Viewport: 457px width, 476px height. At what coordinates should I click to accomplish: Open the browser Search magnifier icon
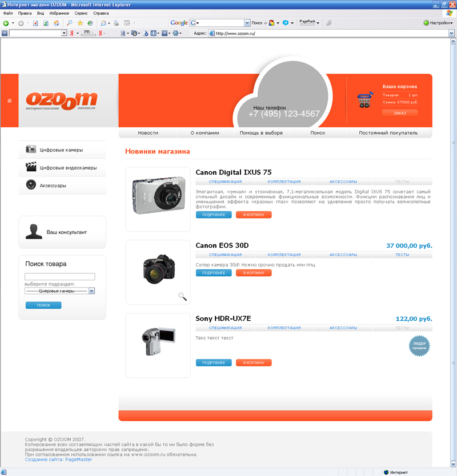(70, 23)
